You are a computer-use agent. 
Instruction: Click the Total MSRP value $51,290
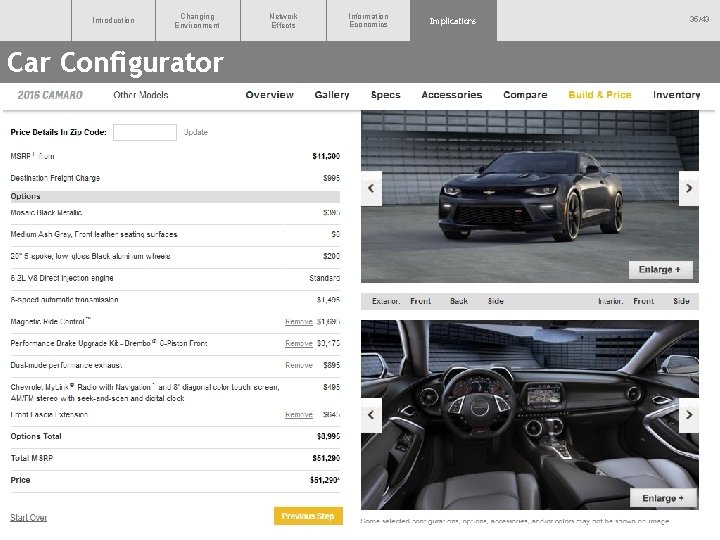pyautogui.click(x=326, y=458)
